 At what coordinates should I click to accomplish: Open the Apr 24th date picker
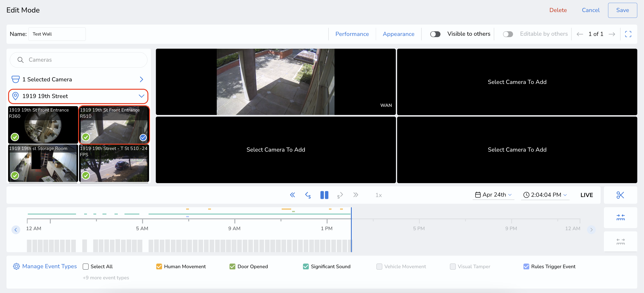pyautogui.click(x=493, y=195)
